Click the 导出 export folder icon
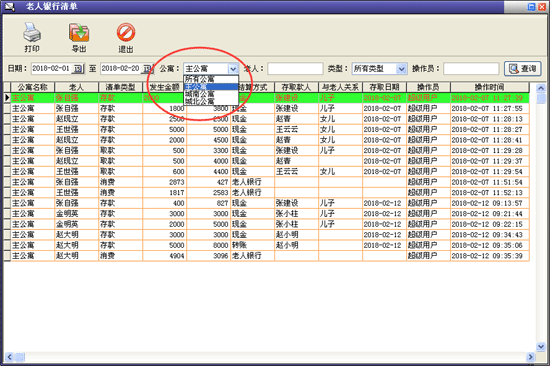The image size is (550, 366). [79, 32]
